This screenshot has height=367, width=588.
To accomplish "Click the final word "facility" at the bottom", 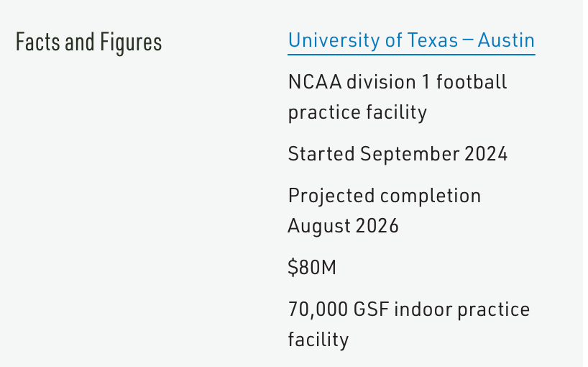I will coord(318,339).
